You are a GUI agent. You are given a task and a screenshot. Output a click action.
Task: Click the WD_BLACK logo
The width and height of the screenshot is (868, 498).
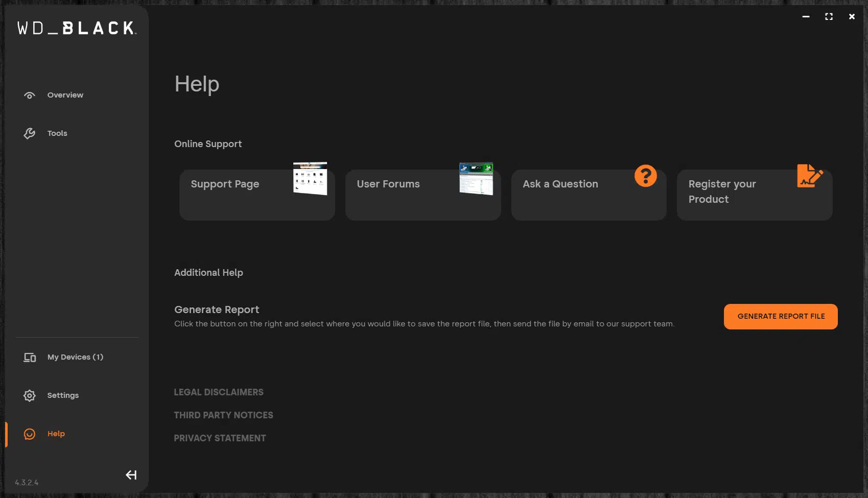coord(77,28)
